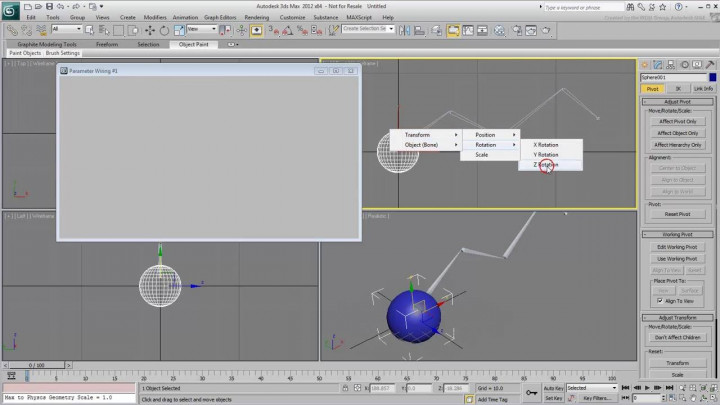This screenshot has width=720, height=405.
Task: Toggle the Set Key mode
Action: (x=553, y=398)
